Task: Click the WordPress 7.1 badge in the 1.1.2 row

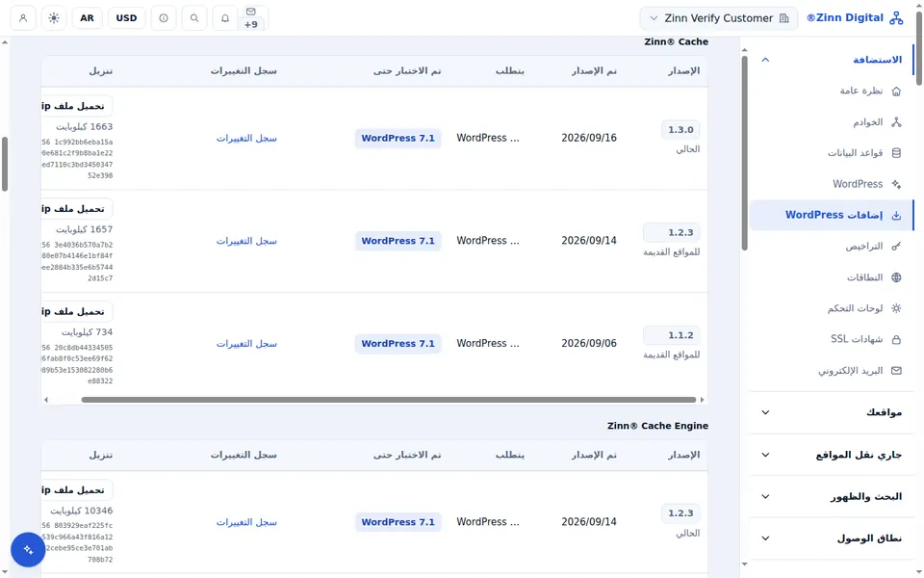Action: pyautogui.click(x=398, y=343)
